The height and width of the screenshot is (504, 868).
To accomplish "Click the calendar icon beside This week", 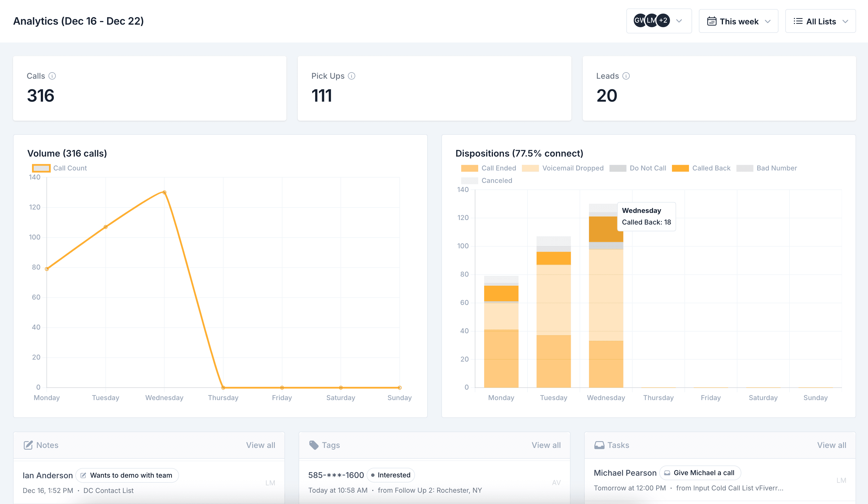I will click(x=712, y=21).
